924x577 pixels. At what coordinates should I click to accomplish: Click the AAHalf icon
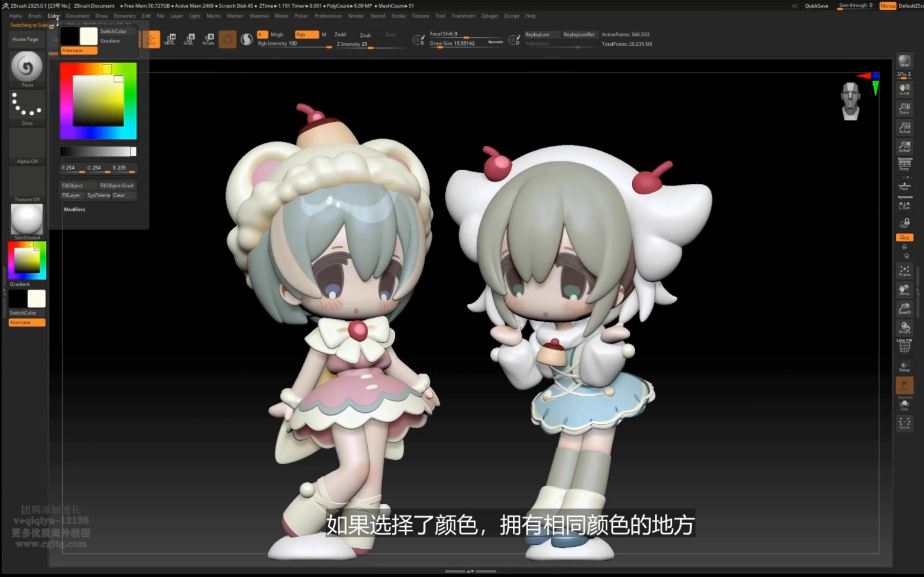905,146
